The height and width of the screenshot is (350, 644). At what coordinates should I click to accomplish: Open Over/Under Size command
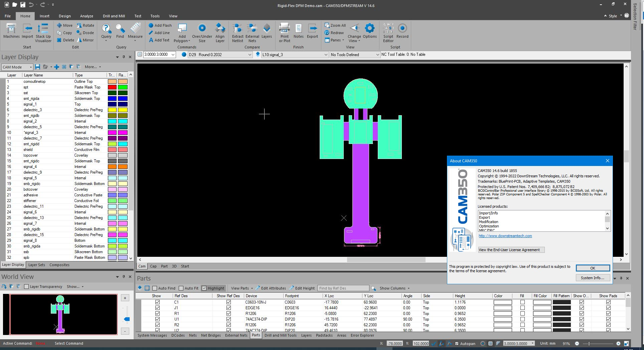coord(202,33)
